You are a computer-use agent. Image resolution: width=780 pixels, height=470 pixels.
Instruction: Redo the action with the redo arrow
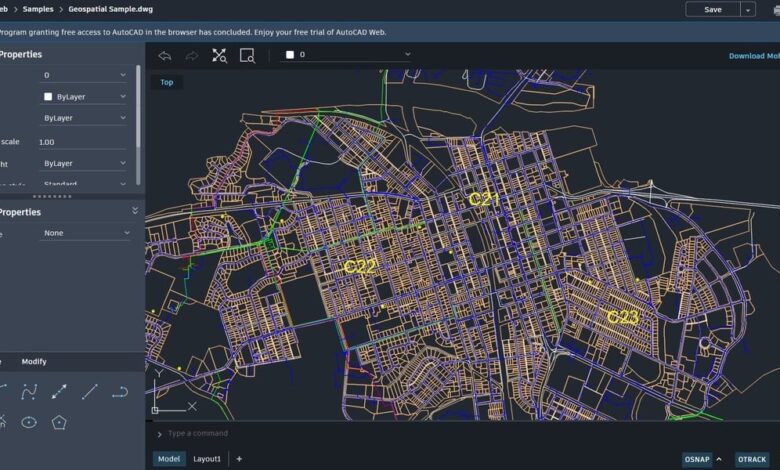pos(192,56)
